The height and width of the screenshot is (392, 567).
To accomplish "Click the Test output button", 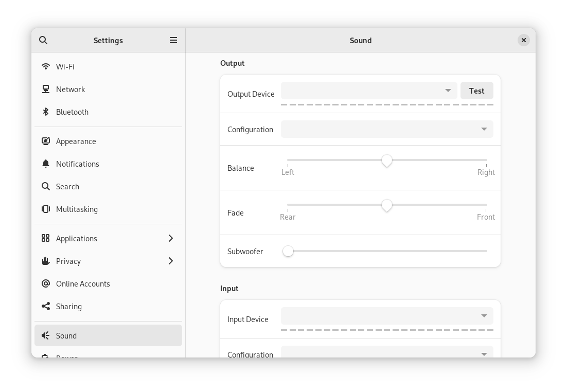I will [x=476, y=91].
